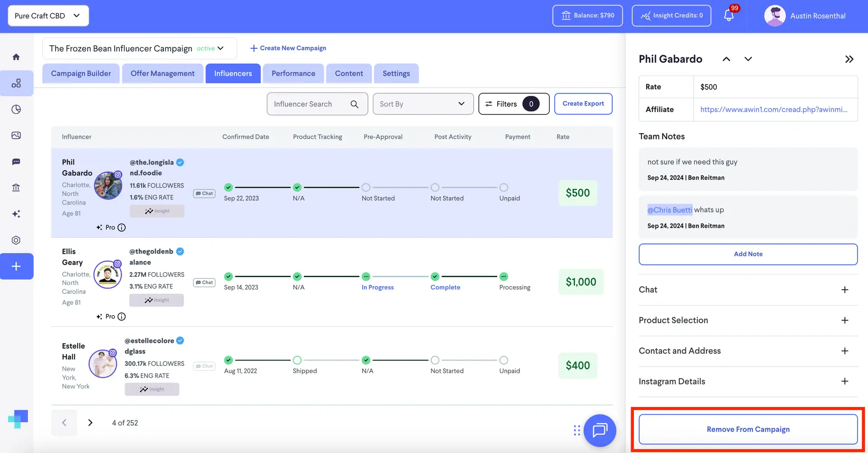Screen dimensions: 868x453
Task: Click the bank icon in the left sidebar
Action: point(16,188)
